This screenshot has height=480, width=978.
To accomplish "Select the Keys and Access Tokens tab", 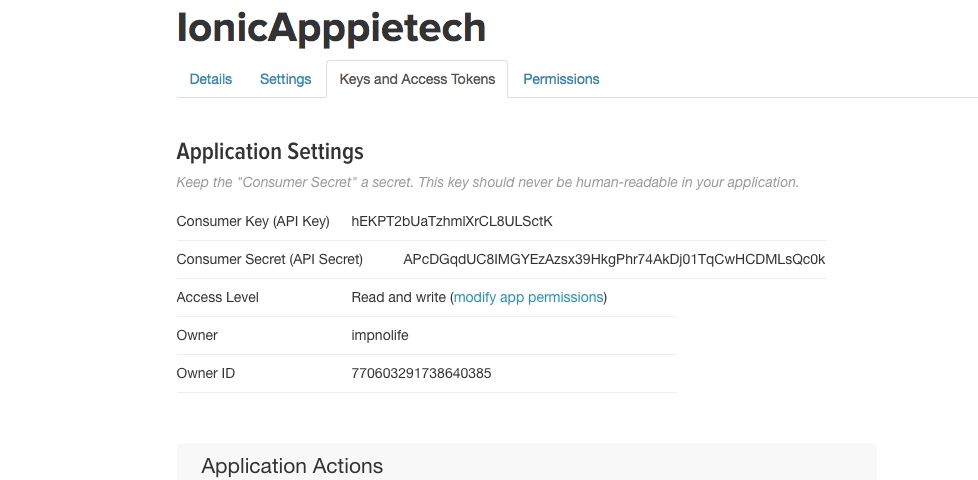I will pos(417,79).
